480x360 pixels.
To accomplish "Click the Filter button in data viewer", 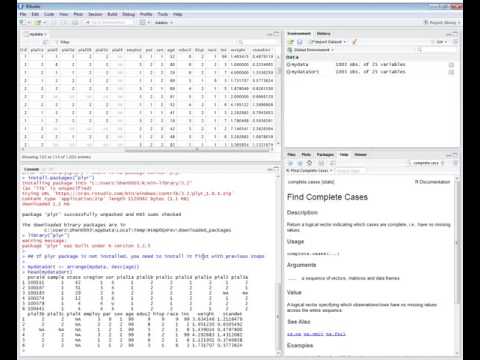I will point(62,42).
